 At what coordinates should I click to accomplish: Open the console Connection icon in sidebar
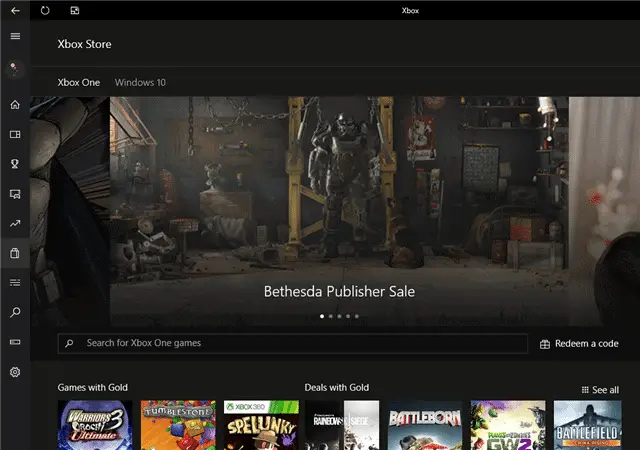15,342
